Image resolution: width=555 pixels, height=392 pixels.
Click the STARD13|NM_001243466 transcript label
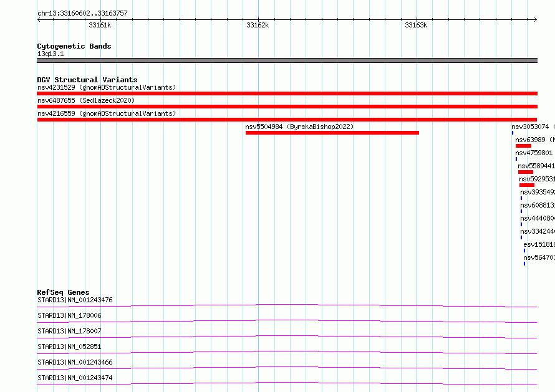(75, 362)
